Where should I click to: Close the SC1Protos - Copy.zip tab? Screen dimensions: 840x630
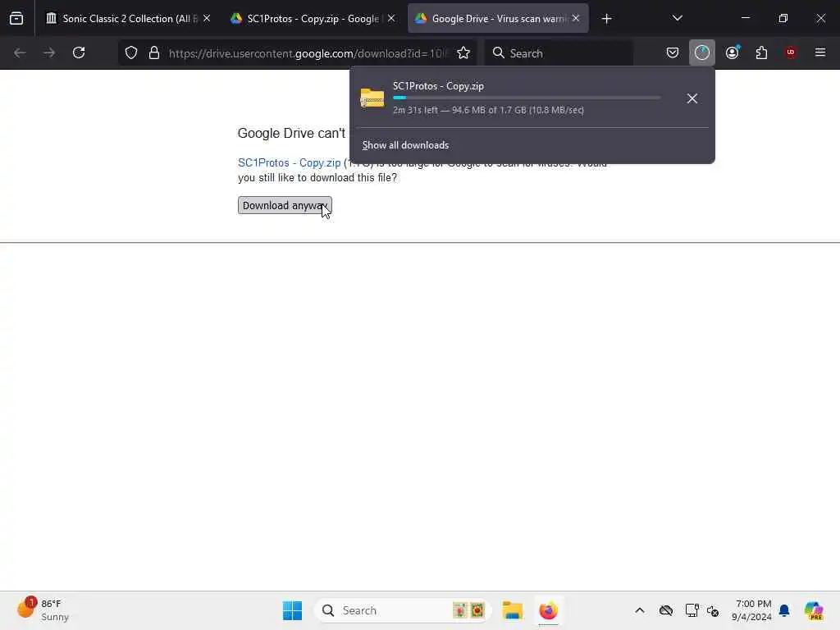[391, 18]
